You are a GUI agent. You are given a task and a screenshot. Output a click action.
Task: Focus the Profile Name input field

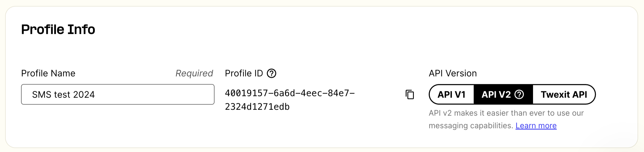(118, 94)
